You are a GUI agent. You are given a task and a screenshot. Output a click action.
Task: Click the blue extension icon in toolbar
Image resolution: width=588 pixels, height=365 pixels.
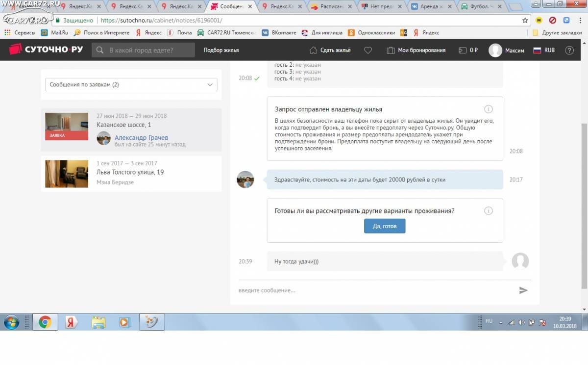point(566,21)
